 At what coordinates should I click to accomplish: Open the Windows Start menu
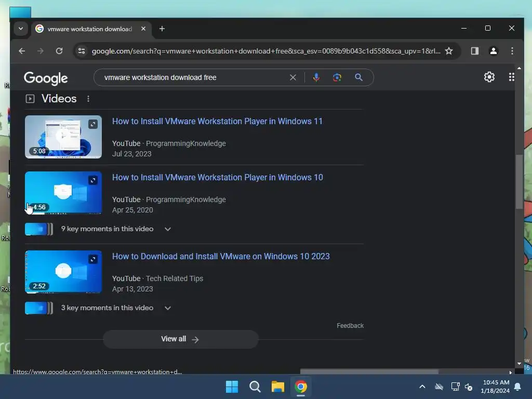coord(232,387)
